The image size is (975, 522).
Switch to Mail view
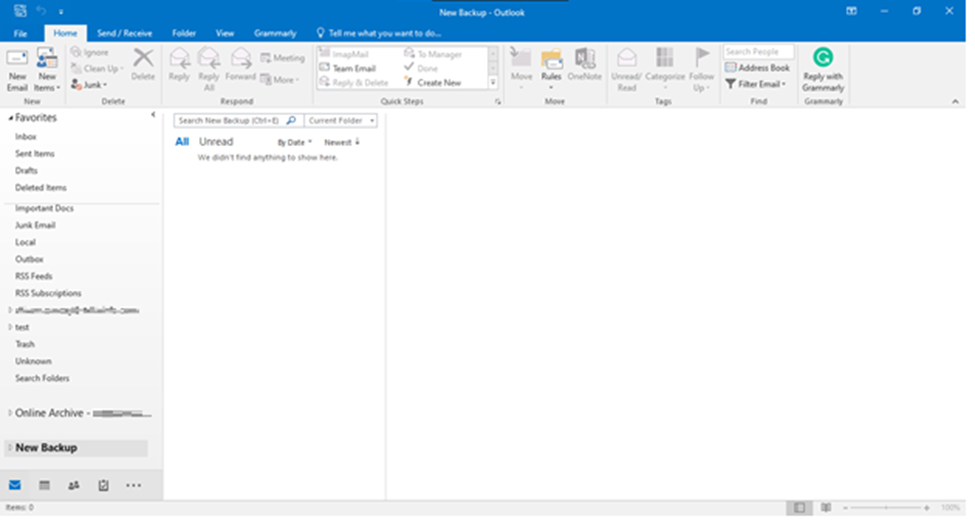tap(15, 485)
